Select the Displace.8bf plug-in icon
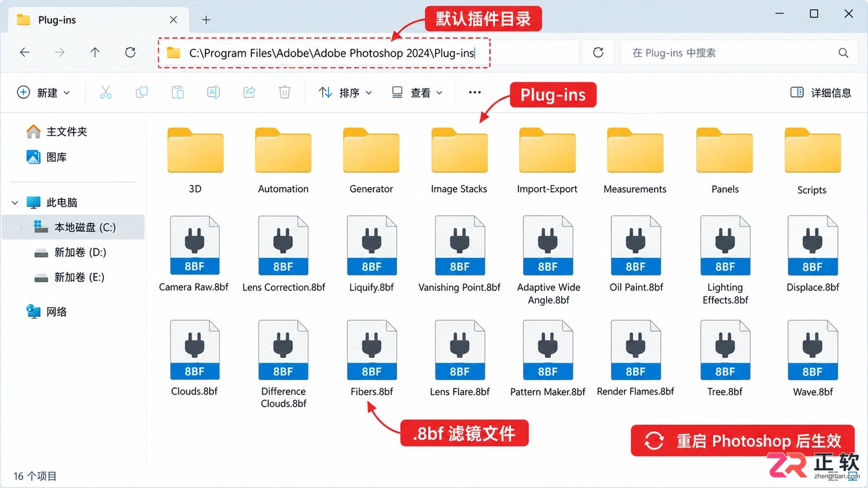Screen dimensions: 868x488 (813, 246)
